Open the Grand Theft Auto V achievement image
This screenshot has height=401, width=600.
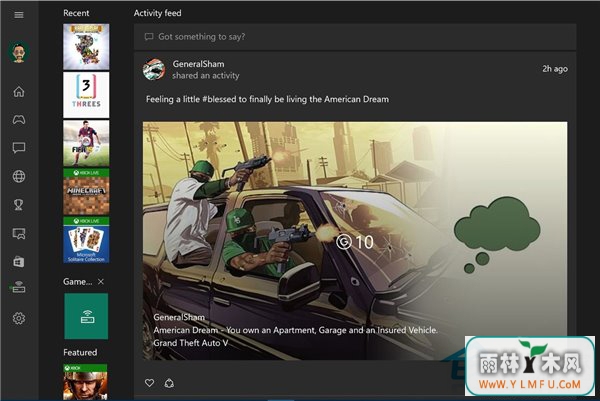click(355, 241)
